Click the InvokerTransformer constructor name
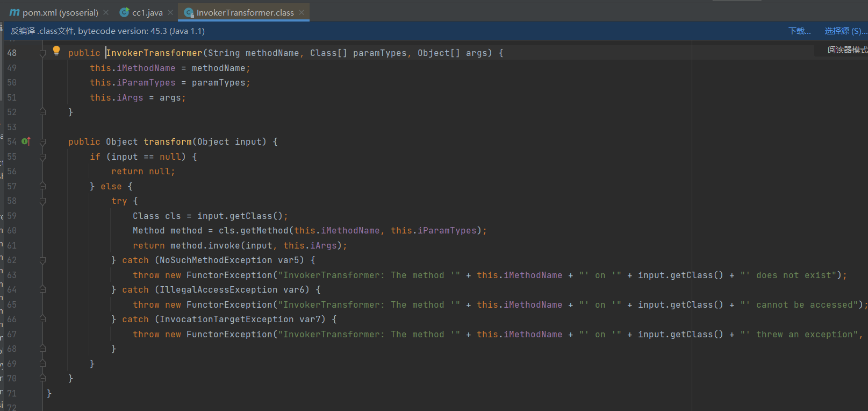 click(x=154, y=53)
